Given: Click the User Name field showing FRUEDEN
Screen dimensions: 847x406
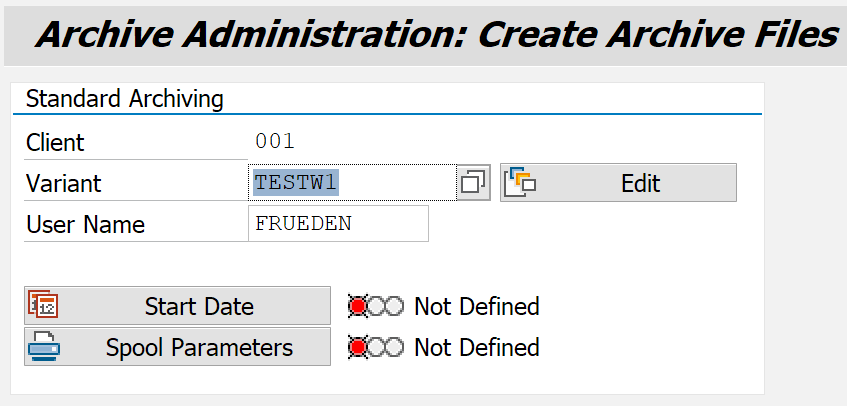Looking at the screenshot, I should click(x=338, y=224).
